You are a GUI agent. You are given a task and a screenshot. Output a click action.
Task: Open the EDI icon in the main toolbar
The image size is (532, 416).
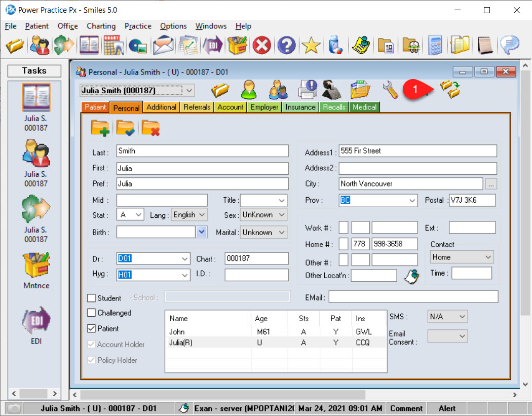(212, 45)
